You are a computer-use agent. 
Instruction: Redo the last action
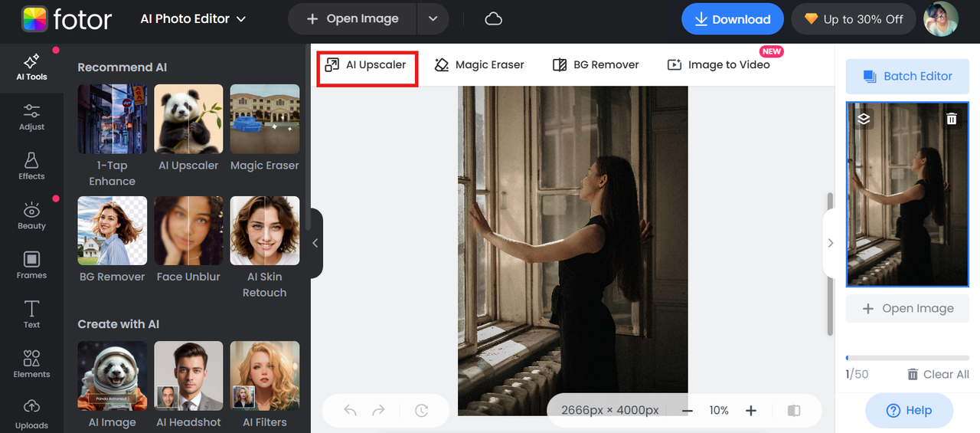pyautogui.click(x=378, y=411)
